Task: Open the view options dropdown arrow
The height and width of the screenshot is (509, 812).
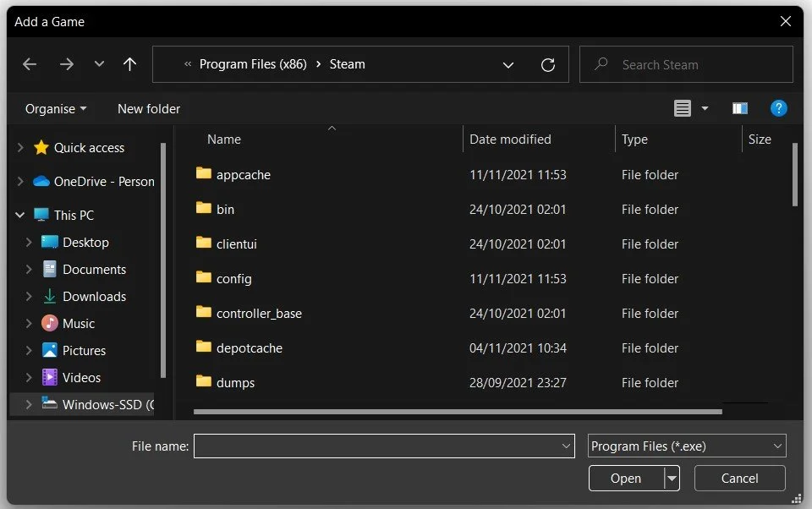Action: [x=705, y=108]
